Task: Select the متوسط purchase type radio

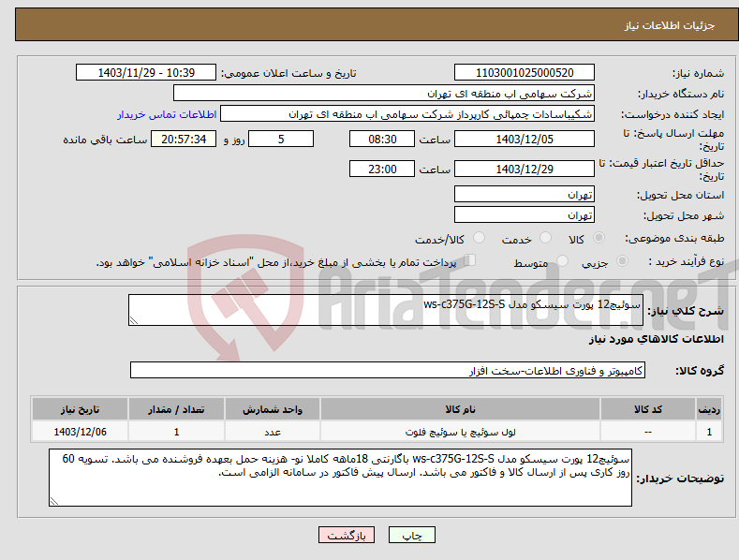Action: [562, 261]
